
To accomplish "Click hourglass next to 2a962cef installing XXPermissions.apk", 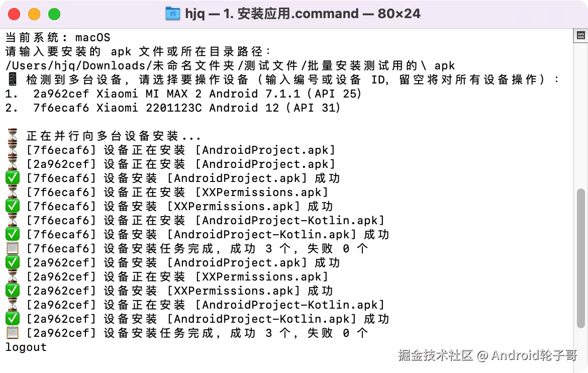I will 13,276.
